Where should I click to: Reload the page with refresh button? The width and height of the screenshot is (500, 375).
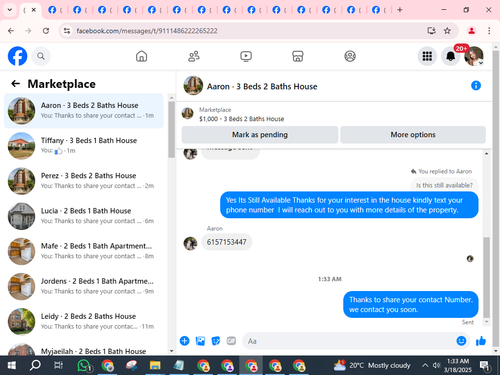46,31
